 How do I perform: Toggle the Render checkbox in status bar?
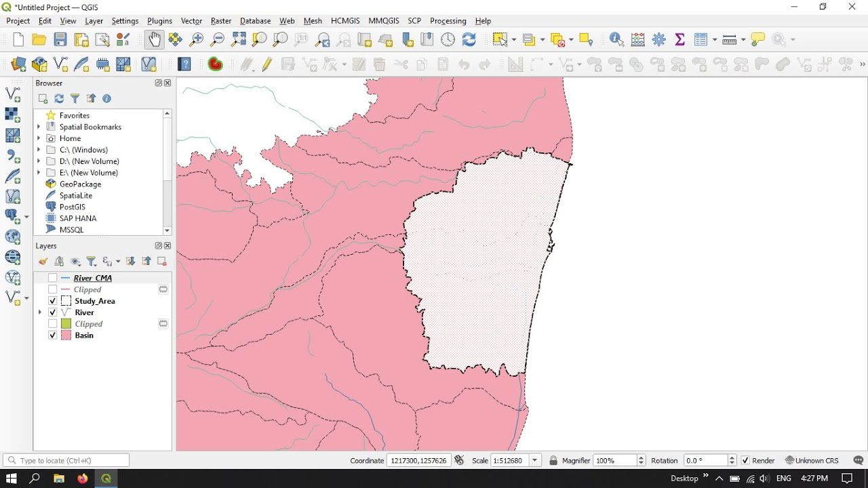[746, 461]
